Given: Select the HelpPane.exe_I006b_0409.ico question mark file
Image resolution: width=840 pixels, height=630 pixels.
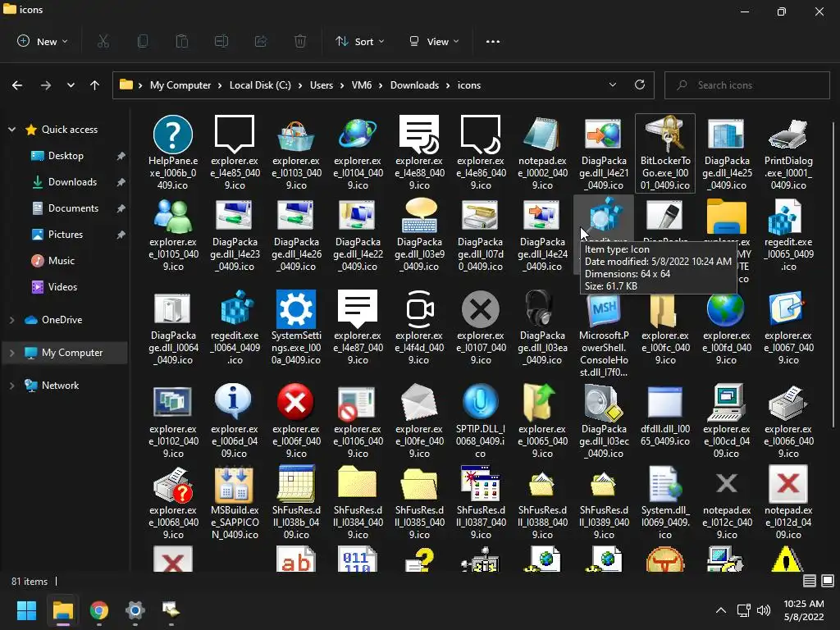Looking at the screenshot, I should (172, 153).
